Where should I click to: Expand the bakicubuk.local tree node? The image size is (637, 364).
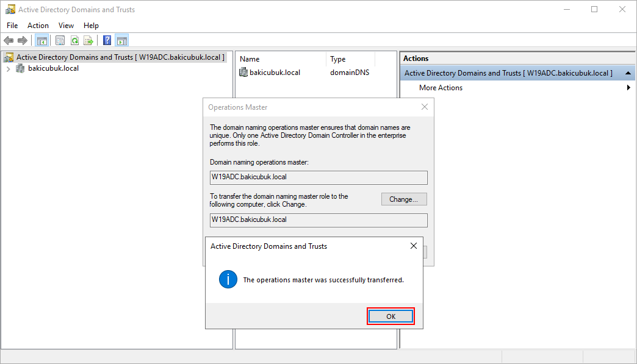point(8,69)
